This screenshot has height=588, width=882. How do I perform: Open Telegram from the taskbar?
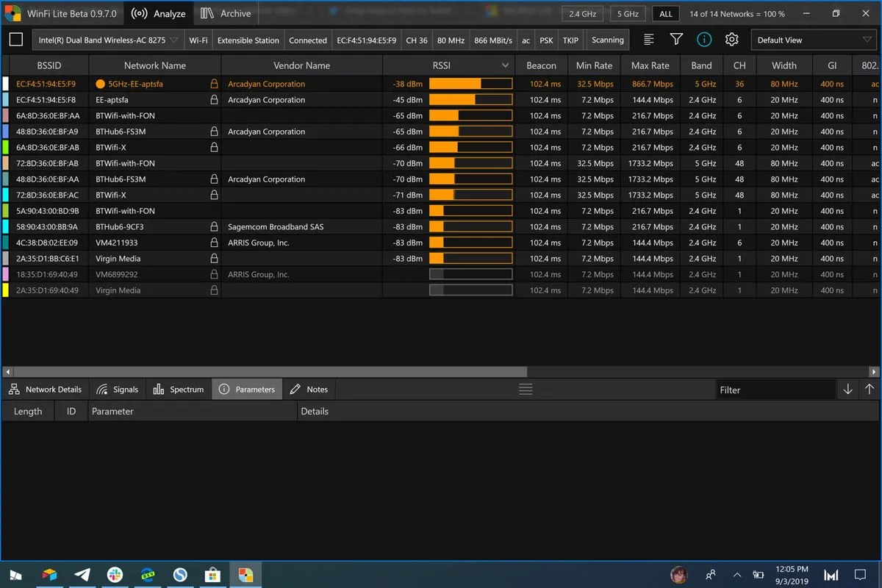click(x=82, y=574)
